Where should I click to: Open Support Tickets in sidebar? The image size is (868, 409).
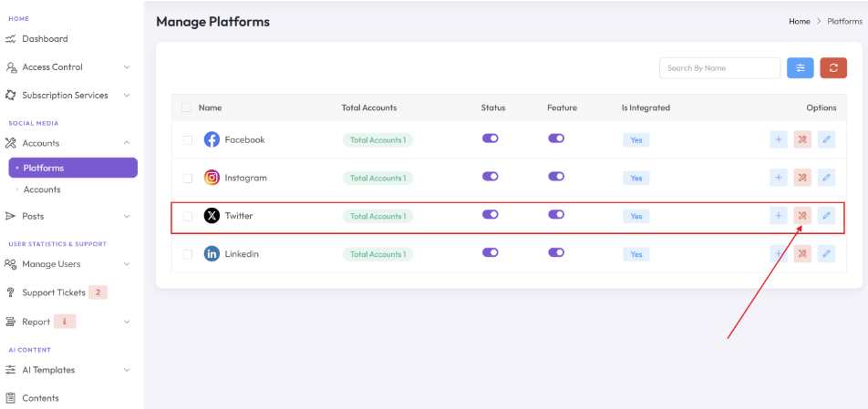click(x=54, y=292)
